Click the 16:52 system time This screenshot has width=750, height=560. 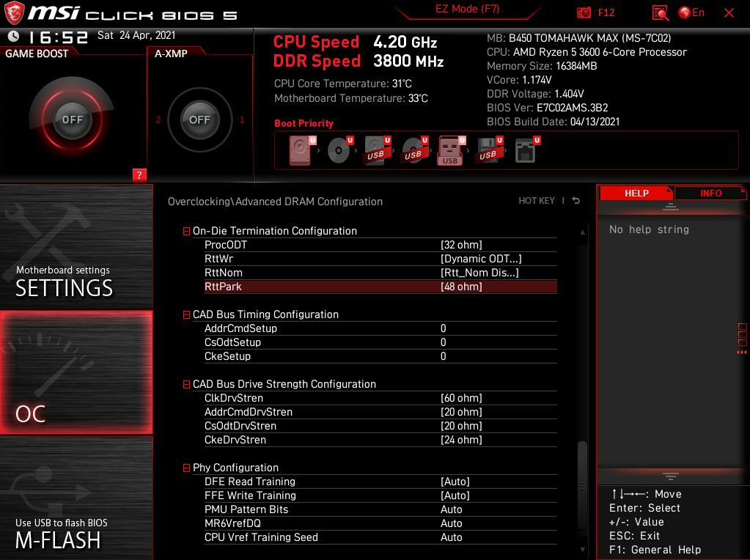pos(59,37)
